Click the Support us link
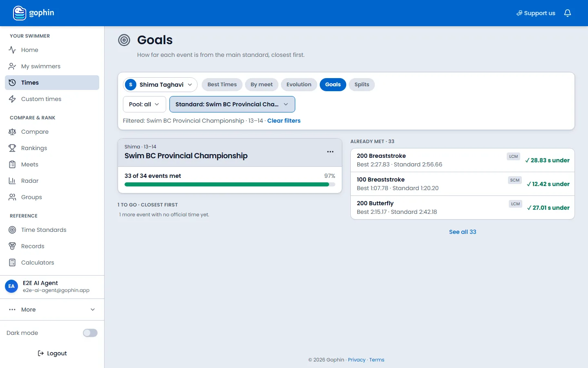 pos(536,13)
